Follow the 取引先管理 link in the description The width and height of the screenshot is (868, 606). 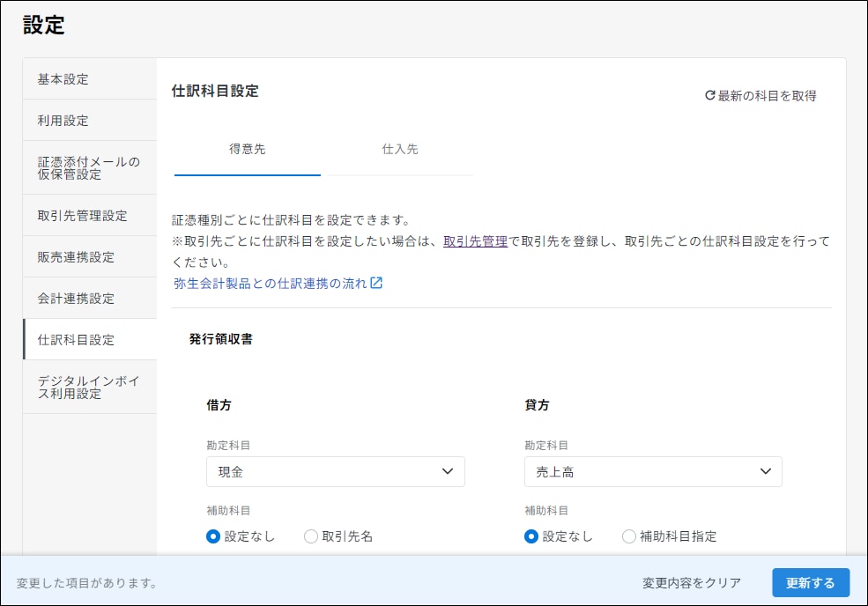point(475,241)
